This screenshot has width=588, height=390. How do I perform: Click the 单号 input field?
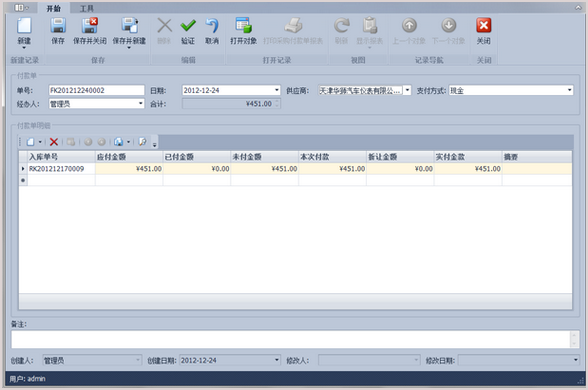coord(96,90)
